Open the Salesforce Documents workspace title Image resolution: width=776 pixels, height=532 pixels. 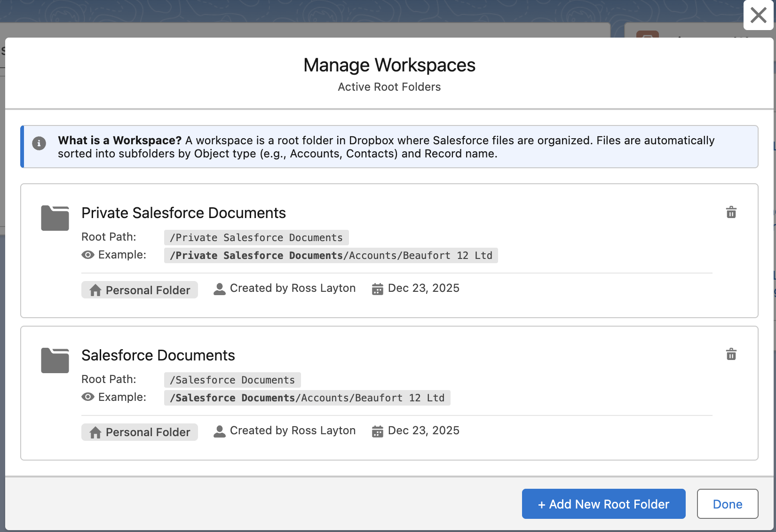(158, 355)
